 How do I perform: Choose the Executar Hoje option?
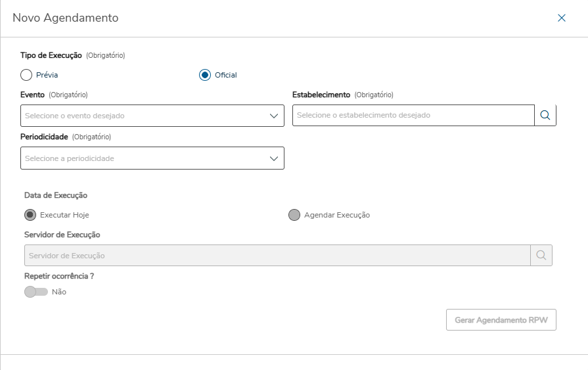[x=30, y=215]
